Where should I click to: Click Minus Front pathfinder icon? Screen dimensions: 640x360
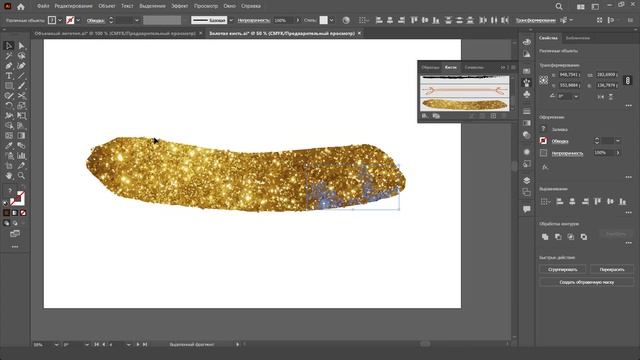click(x=558, y=237)
